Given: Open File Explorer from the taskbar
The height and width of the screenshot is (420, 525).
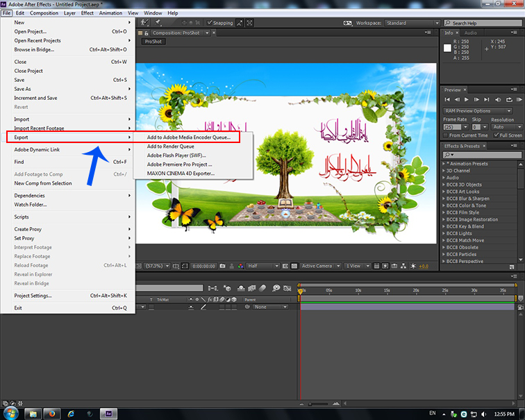Looking at the screenshot, I should click(x=33, y=414).
